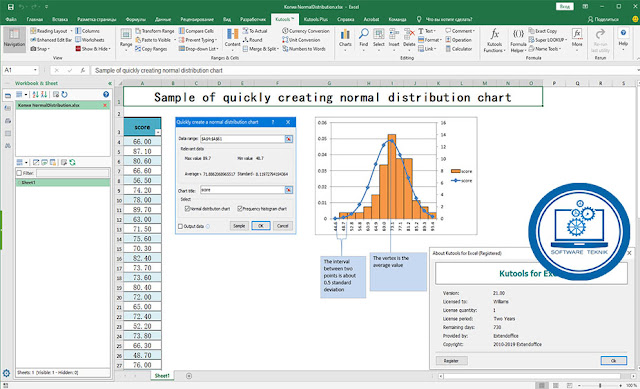The height and width of the screenshot is (389, 640).
Task: Open navigation pane help icon
Action: (106, 95)
